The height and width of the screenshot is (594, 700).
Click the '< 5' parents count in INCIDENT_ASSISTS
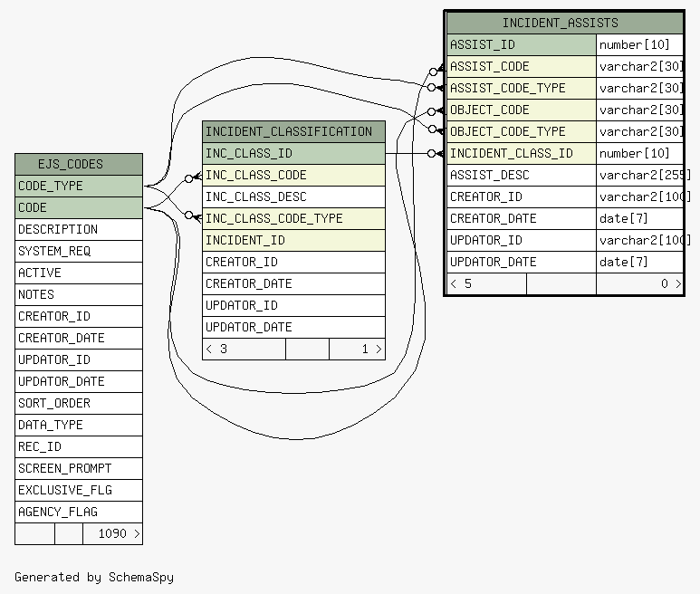pyautogui.click(x=486, y=283)
